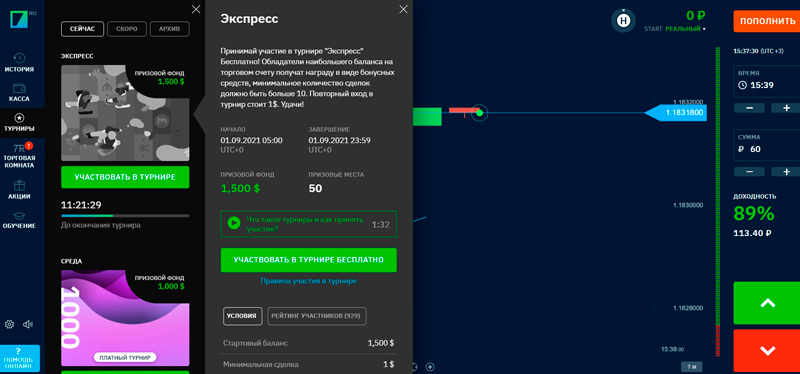
Task: Decrease expiry time with minus button
Action: (749, 108)
